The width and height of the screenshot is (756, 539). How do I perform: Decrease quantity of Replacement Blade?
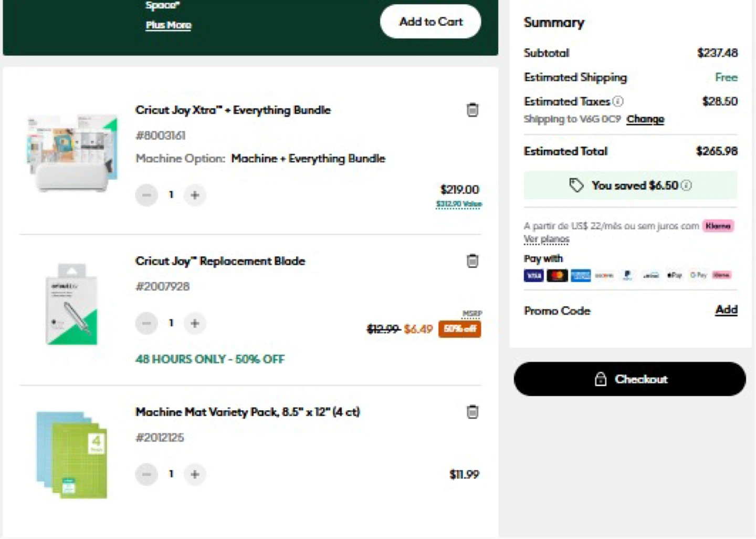146,323
